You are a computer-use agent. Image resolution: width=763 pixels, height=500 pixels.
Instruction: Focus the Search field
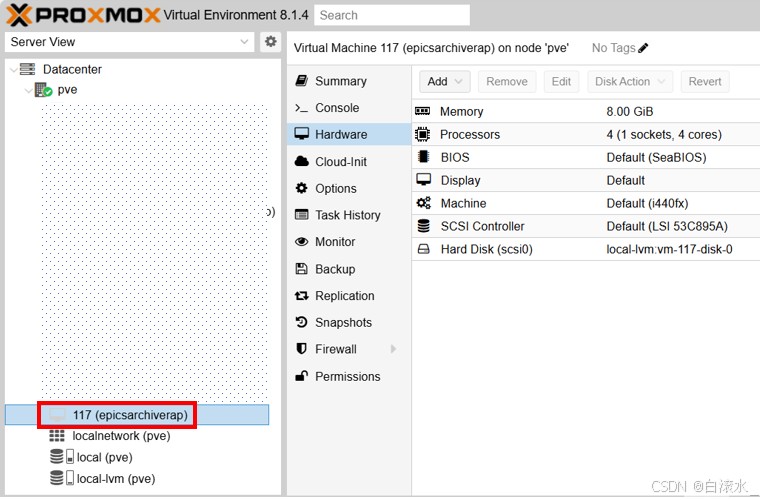(x=393, y=15)
